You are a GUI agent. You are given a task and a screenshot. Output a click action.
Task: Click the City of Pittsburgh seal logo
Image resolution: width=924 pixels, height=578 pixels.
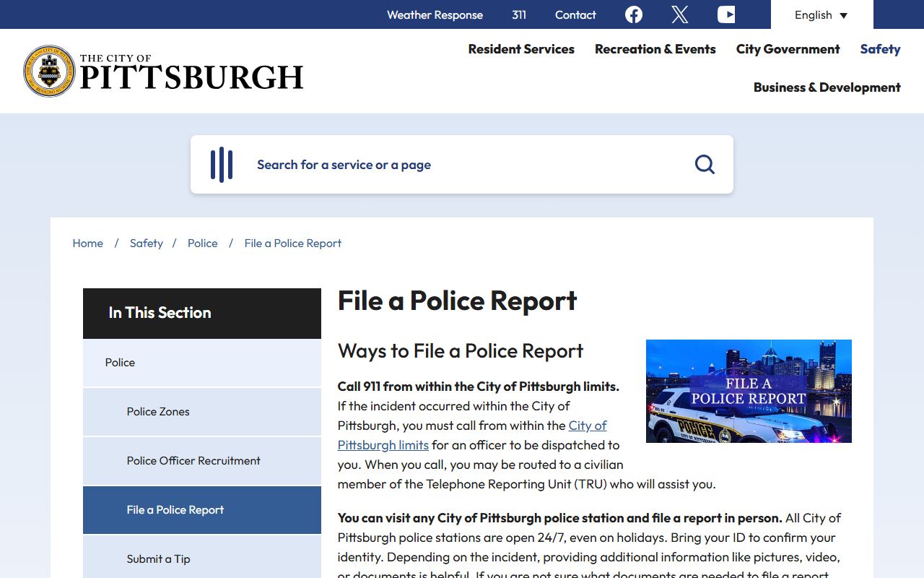[49, 71]
